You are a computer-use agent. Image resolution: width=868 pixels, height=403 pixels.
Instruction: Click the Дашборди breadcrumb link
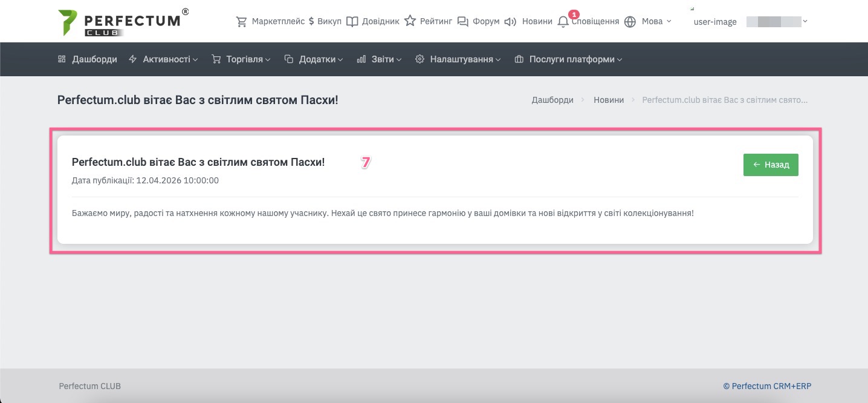(552, 100)
